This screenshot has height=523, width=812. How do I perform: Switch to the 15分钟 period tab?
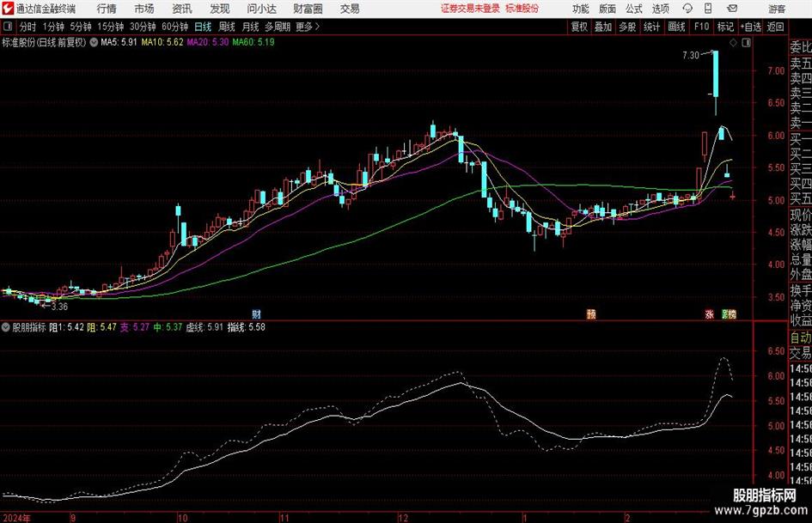pyautogui.click(x=111, y=27)
